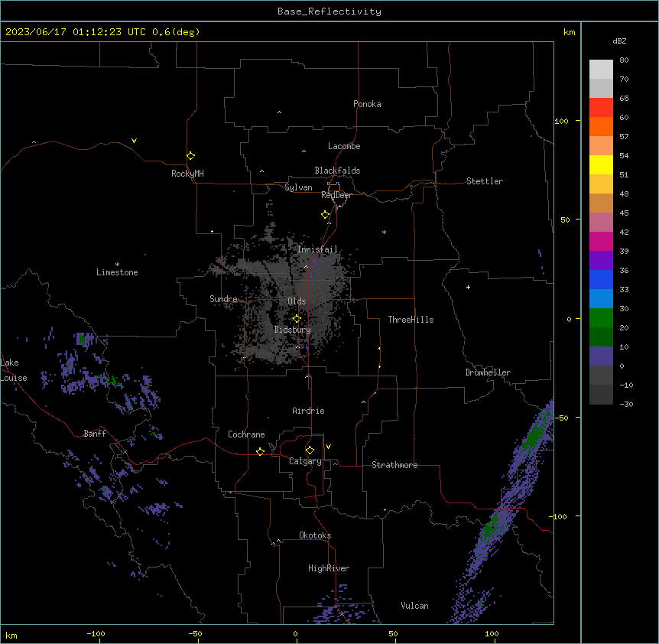
Task: Click the ThreeHills label
Action: pos(411,320)
